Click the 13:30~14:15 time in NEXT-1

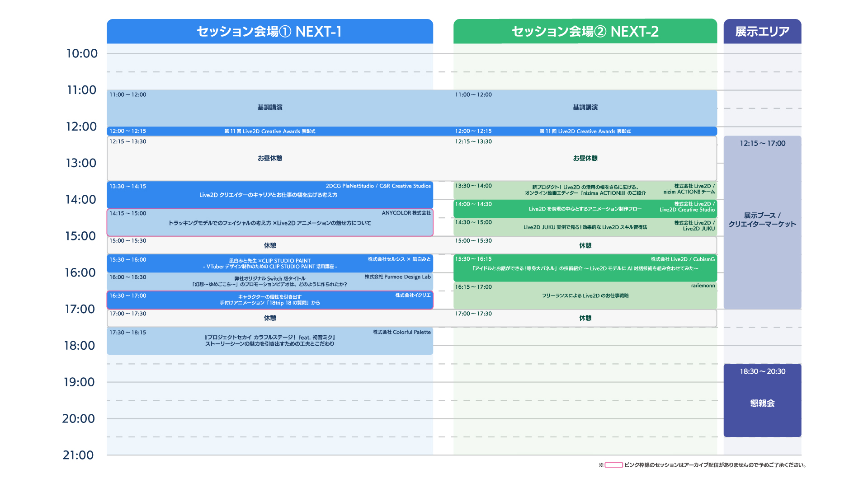coord(127,186)
